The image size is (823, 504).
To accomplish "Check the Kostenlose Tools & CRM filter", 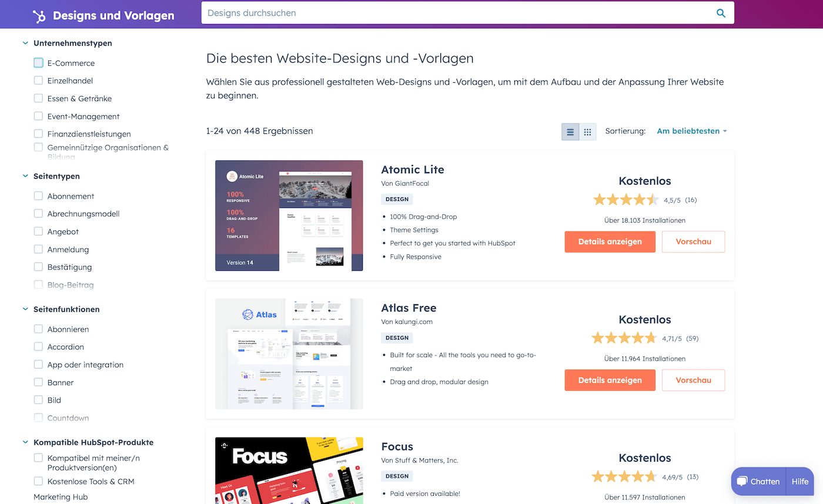I will (38, 481).
